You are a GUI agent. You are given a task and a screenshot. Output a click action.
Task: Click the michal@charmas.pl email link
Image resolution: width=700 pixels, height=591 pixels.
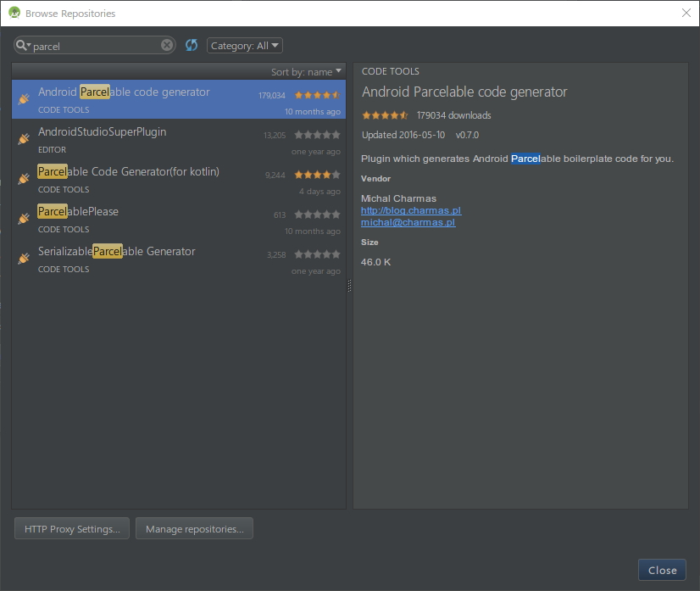click(x=408, y=222)
